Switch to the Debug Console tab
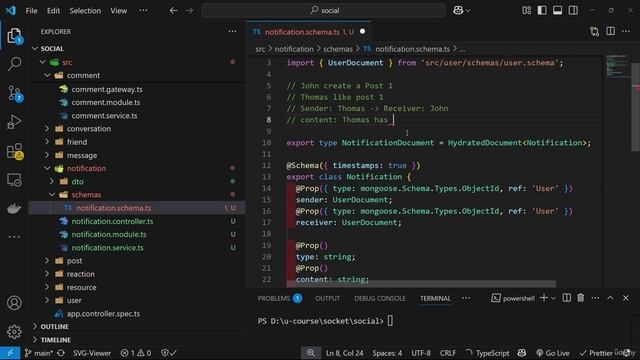 click(380, 298)
